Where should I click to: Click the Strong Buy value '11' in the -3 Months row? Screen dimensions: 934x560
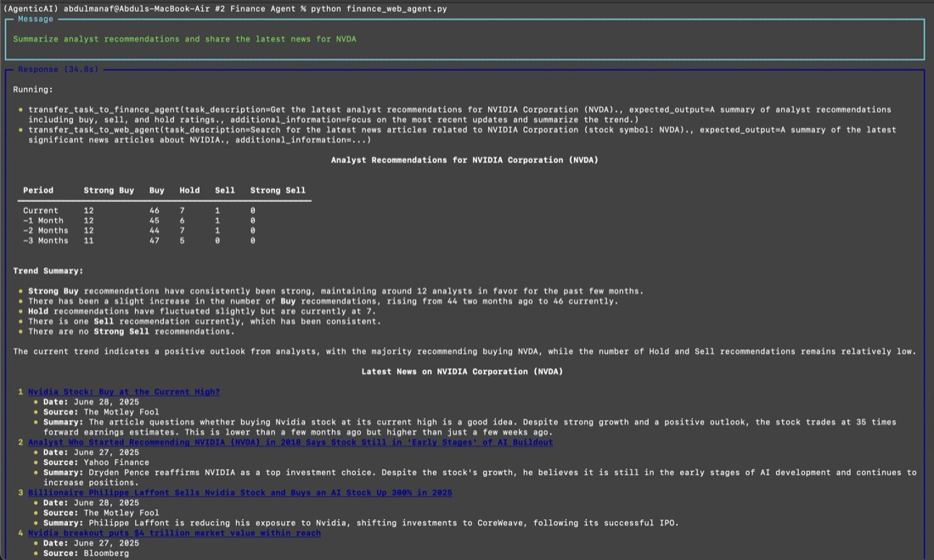click(x=89, y=241)
